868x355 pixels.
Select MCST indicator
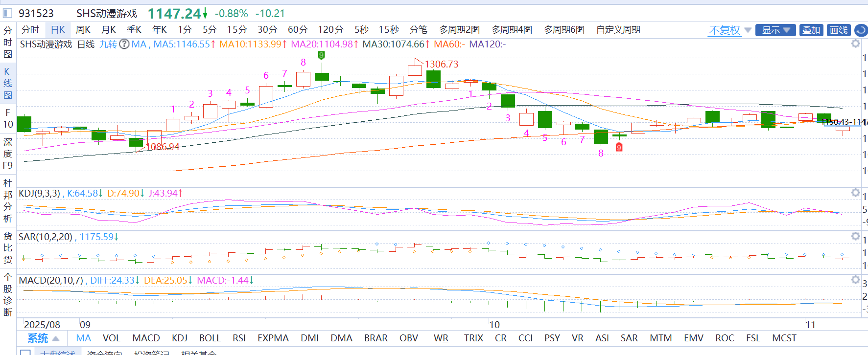coord(784,338)
